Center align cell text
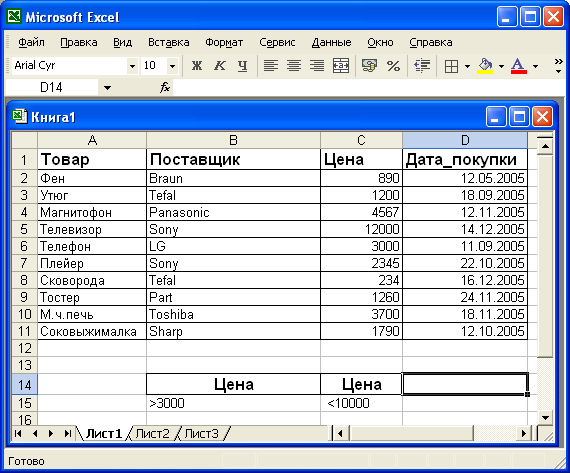This screenshot has height=473, width=570. (294, 66)
